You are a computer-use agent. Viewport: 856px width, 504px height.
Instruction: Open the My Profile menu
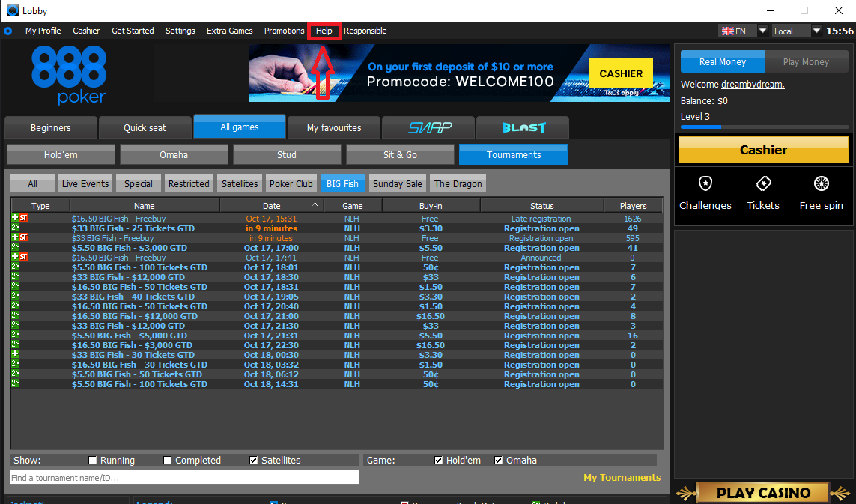coord(43,31)
